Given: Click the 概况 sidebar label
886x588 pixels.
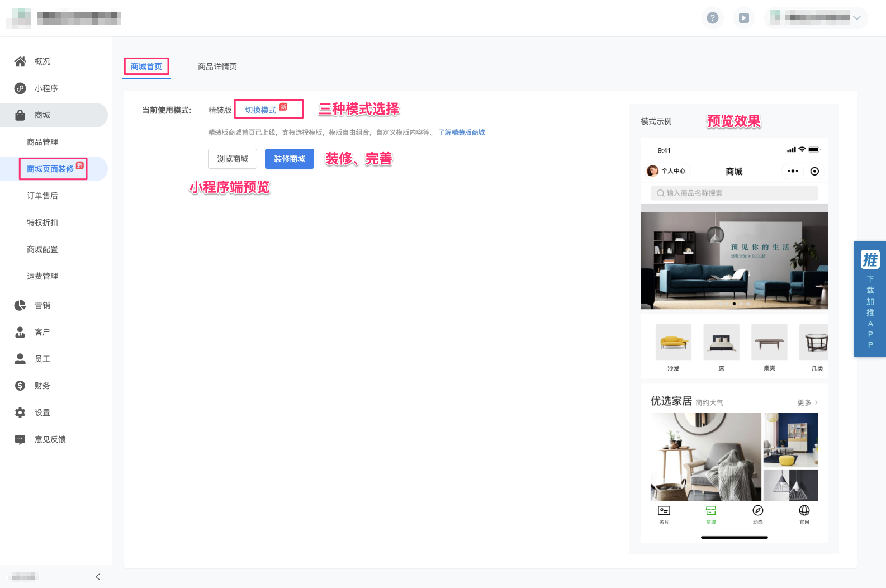Looking at the screenshot, I should [42, 61].
